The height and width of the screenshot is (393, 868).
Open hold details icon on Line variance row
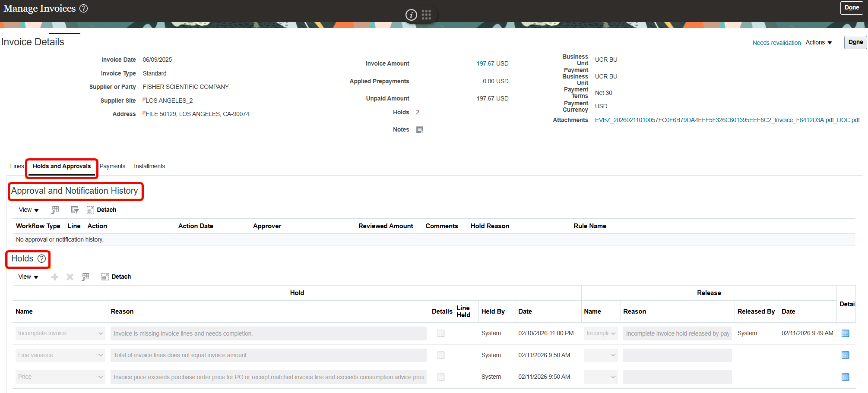click(x=846, y=355)
